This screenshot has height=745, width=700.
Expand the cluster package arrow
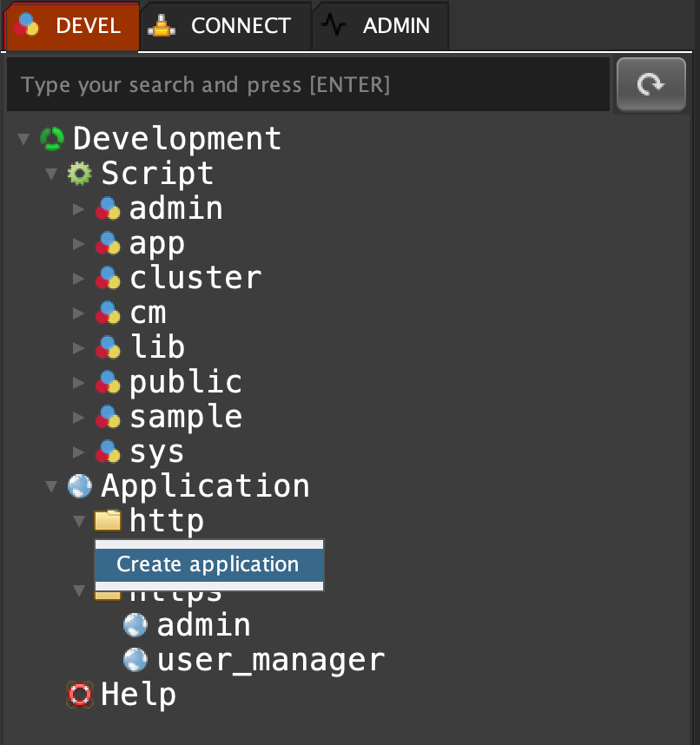pyautogui.click(x=79, y=278)
